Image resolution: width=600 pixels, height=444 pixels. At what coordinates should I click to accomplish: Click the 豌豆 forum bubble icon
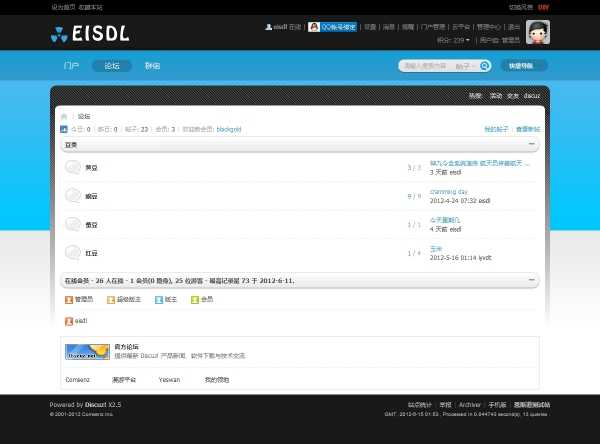72,196
